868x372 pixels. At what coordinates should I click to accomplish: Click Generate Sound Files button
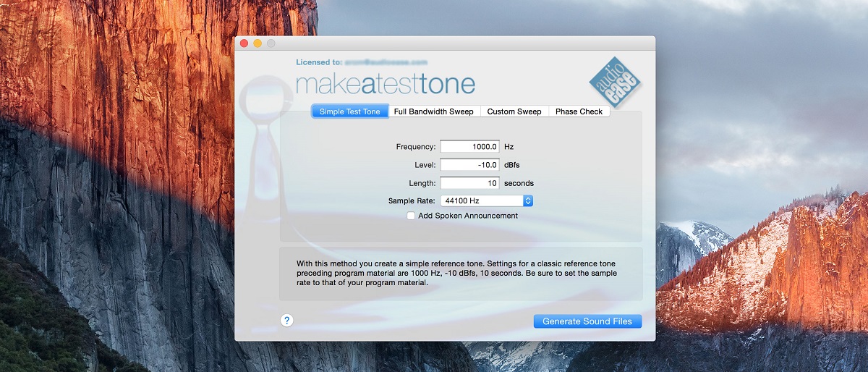click(x=587, y=321)
